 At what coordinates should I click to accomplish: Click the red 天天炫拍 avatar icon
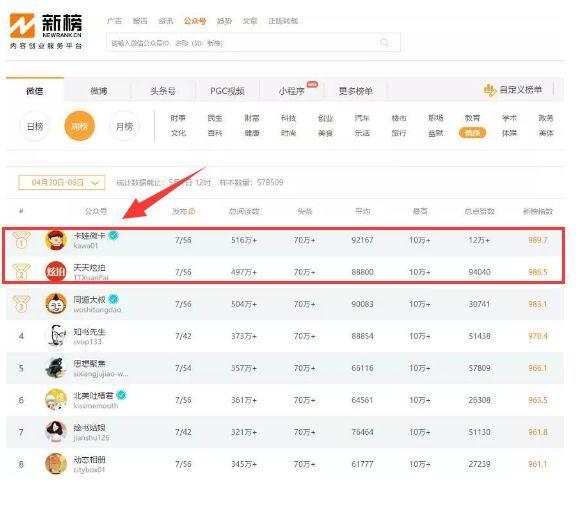tap(56, 272)
